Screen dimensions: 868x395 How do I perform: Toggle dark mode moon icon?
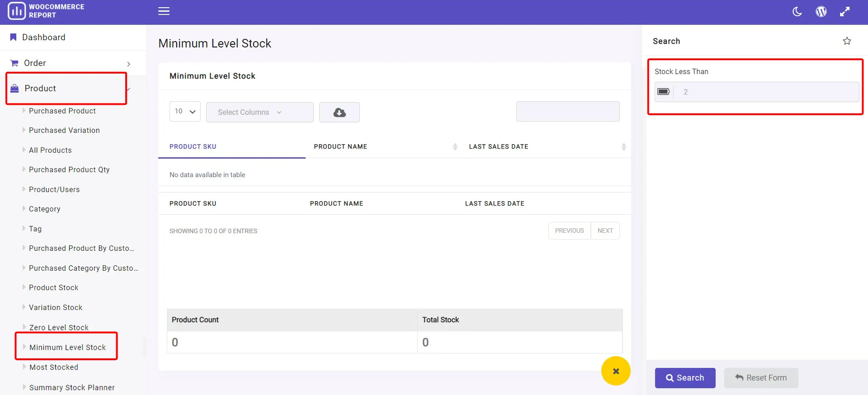point(797,12)
